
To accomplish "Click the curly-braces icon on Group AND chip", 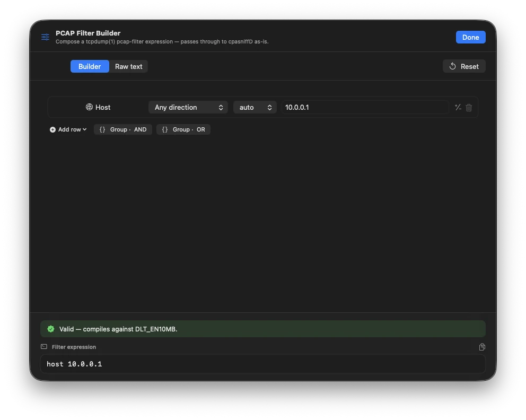I will pyautogui.click(x=101, y=129).
